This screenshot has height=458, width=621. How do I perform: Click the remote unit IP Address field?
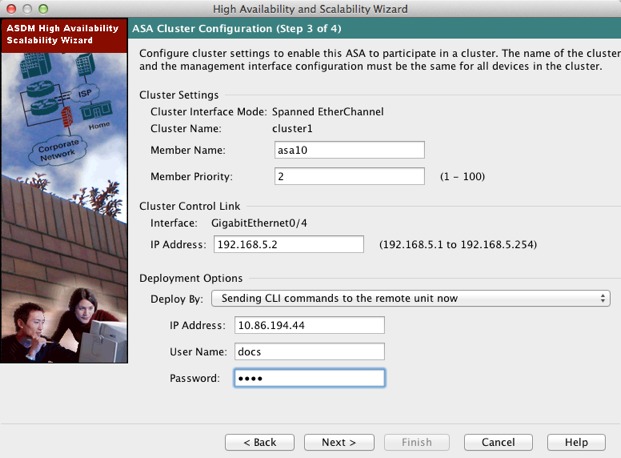(309, 325)
